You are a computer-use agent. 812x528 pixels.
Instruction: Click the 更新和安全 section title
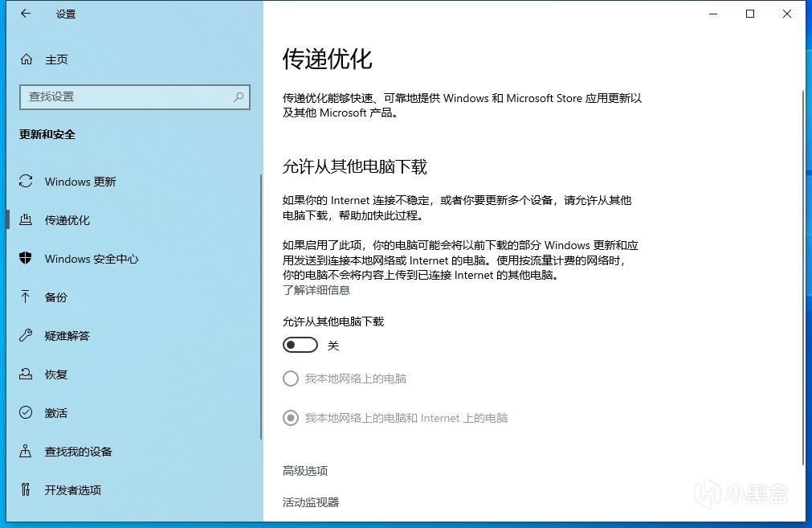pos(47,135)
